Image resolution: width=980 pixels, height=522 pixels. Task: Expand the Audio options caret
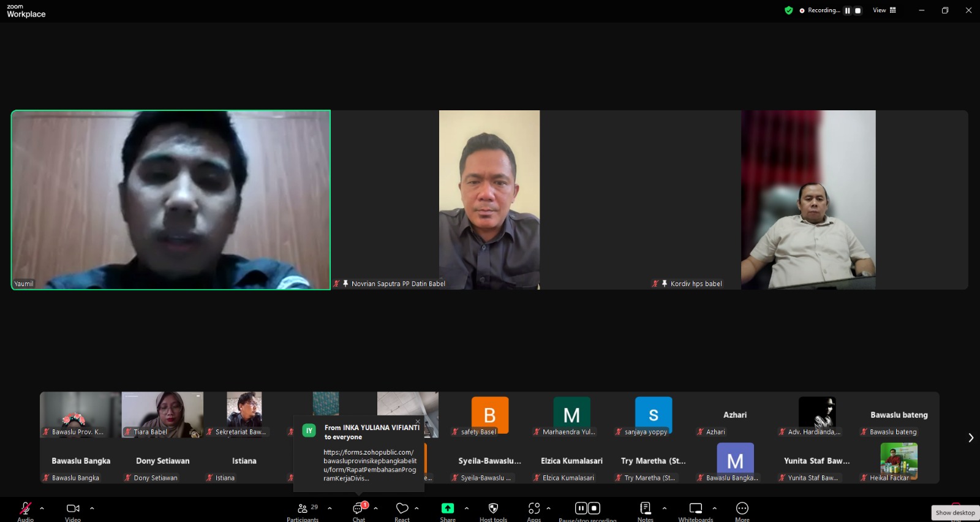[42, 508]
